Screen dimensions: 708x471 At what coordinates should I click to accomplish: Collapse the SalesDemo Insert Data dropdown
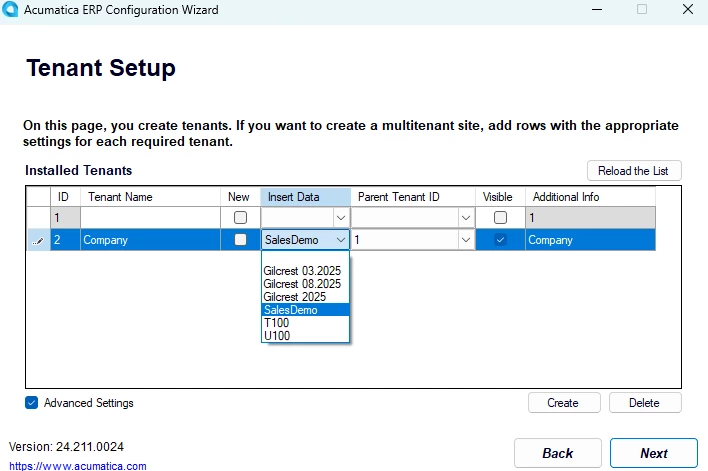point(341,240)
